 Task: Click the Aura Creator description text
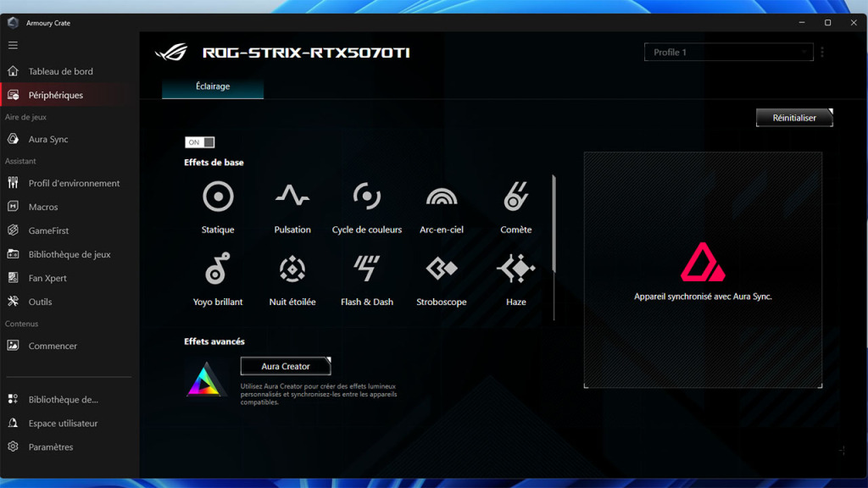tap(319, 394)
